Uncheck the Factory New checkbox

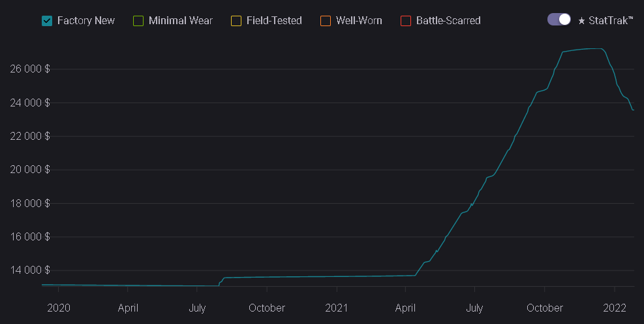tap(47, 20)
